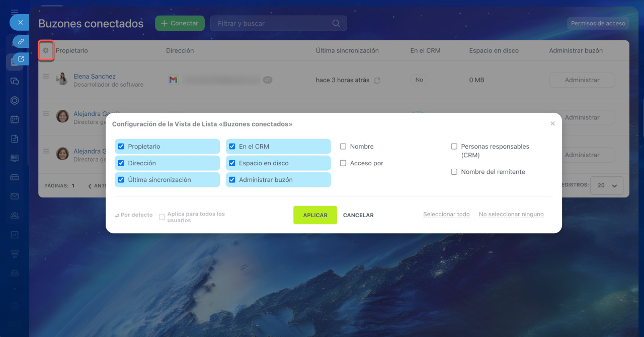Click the Seleccionar todo link
This screenshot has width=644, height=337.
pos(446,214)
